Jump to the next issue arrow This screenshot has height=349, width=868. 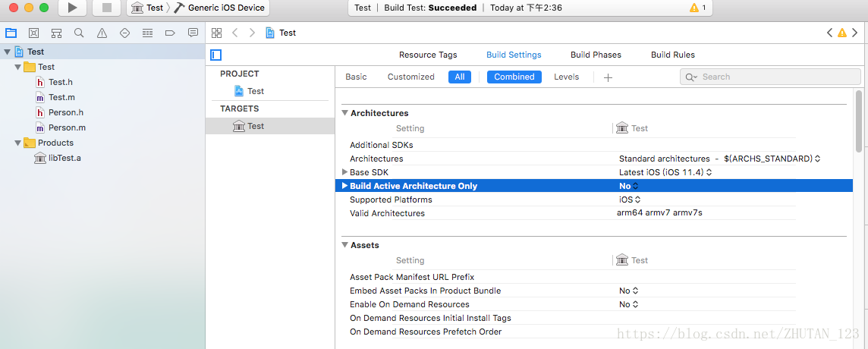(x=854, y=33)
